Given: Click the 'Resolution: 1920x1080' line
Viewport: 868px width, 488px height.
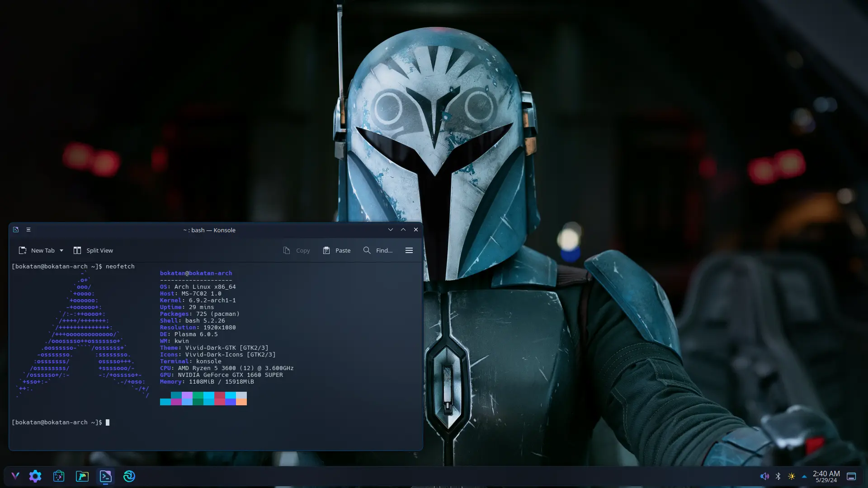Looking at the screenshot, I should [198, 328].
